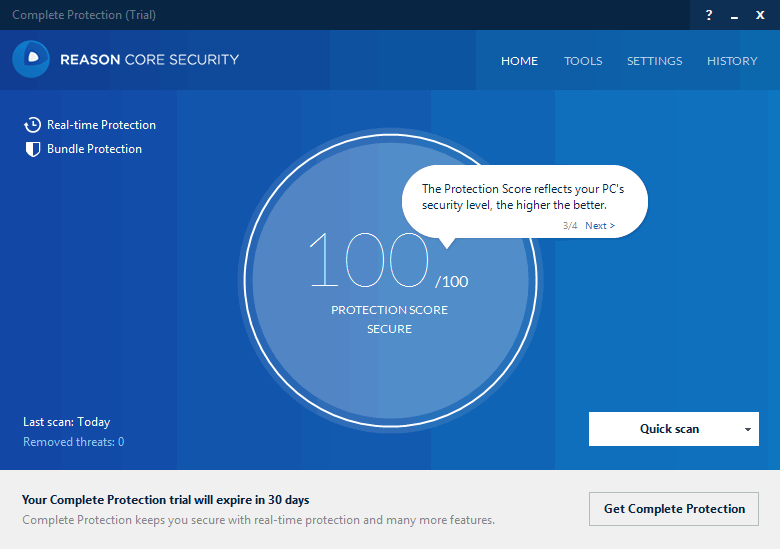Open the HISTORY tab
The height and width of the screenshot is (549, 780).
(x=732, y=61)
